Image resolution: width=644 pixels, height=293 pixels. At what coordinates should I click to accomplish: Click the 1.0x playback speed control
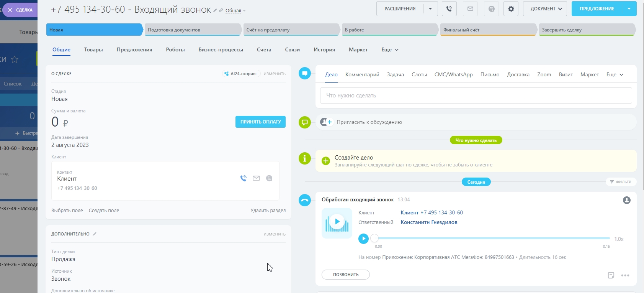pos(619,239)
